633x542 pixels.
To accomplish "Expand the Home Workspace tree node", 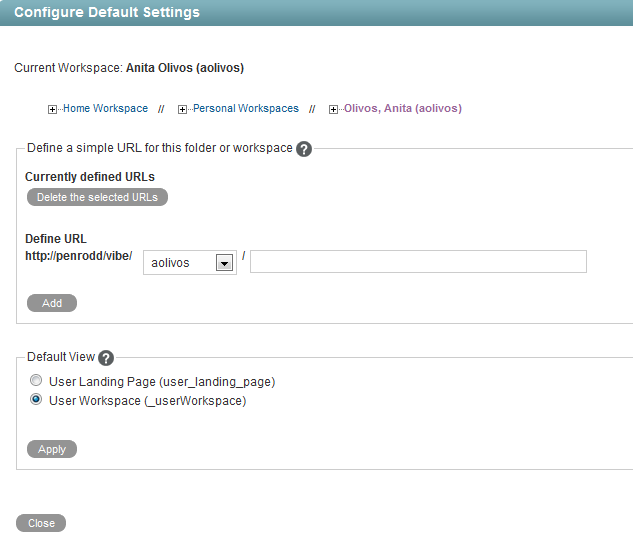I will tap(53, 109).
